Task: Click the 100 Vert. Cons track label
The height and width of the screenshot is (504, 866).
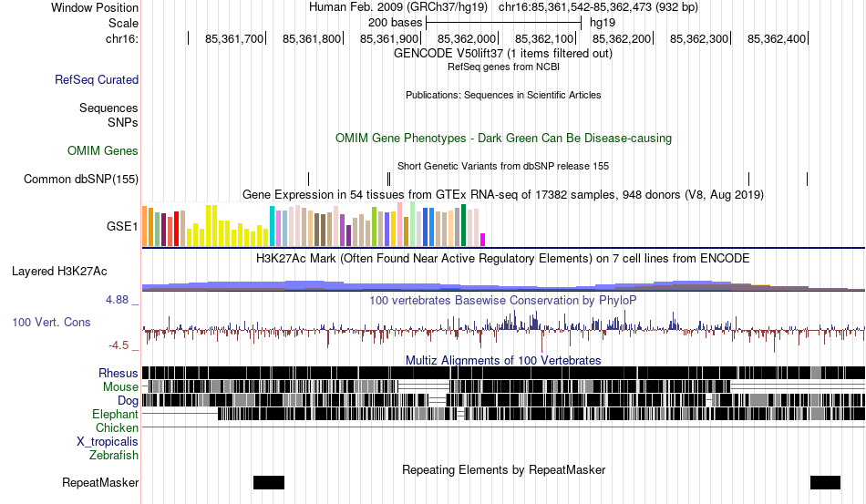Action: coord(51,322)
